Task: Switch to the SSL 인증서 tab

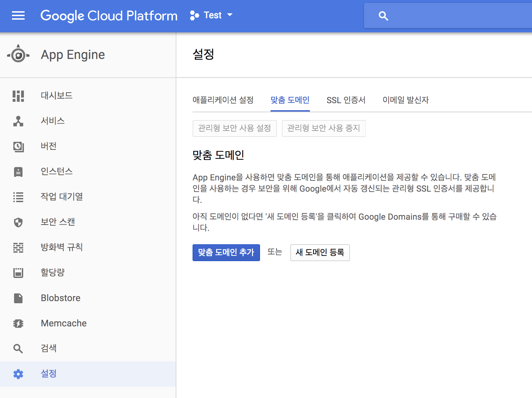Action: (x=346, y=100)
